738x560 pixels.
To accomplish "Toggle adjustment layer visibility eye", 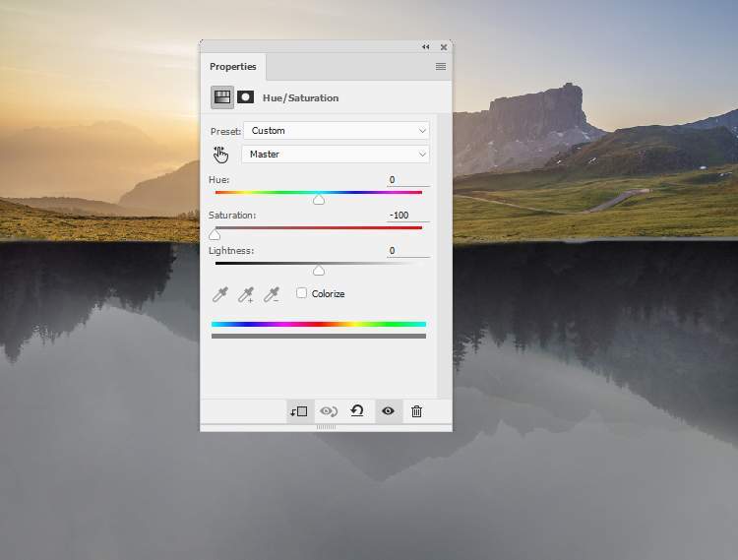I will 389,411.
